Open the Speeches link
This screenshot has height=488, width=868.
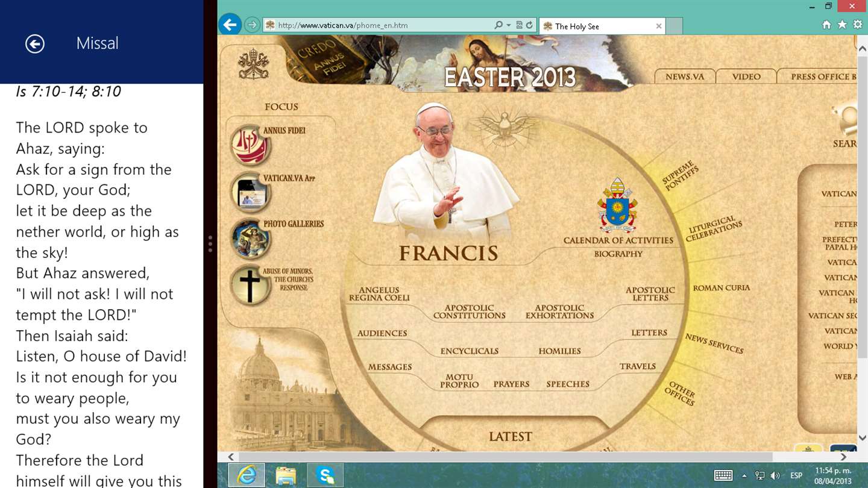pyautogui.click(x=568, y=384)
